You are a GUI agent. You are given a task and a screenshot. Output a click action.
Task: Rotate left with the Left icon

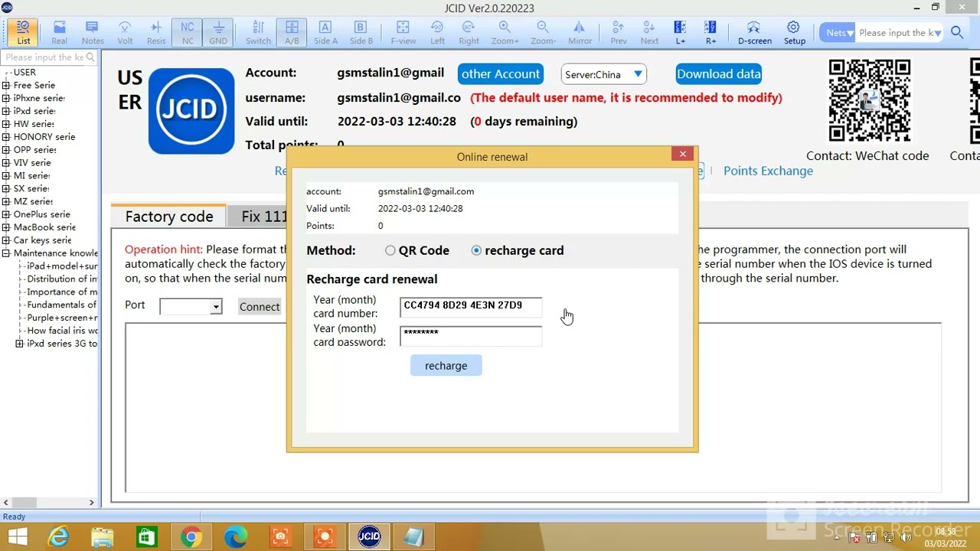click(x=437, y=33)
